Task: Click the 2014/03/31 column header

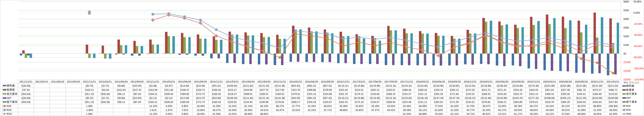Action: coord(169,82)
